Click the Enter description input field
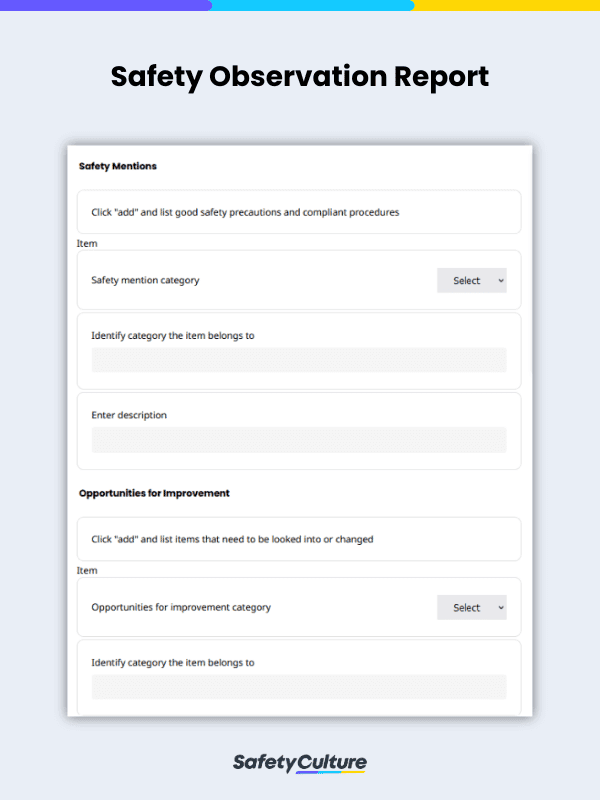This screenshot has height=800, width=600. tap(299, 440)
